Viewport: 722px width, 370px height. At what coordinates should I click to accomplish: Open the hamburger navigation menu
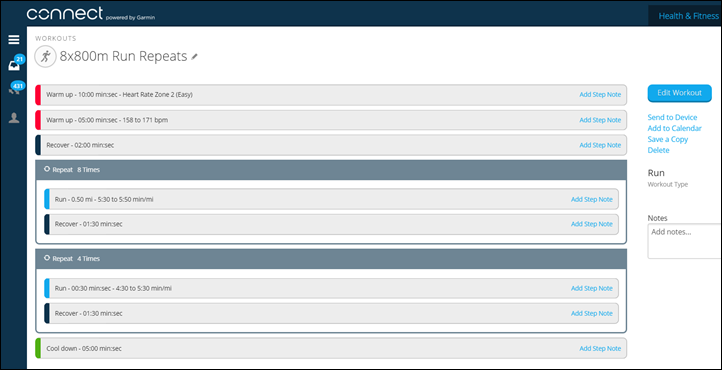14,40
